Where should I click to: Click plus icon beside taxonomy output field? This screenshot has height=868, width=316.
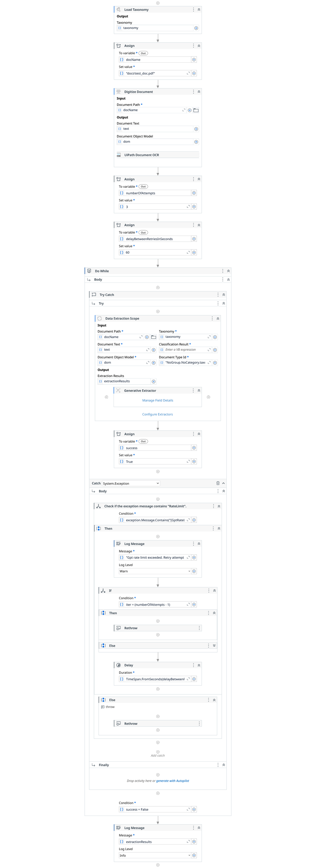[x=196, y=28]
